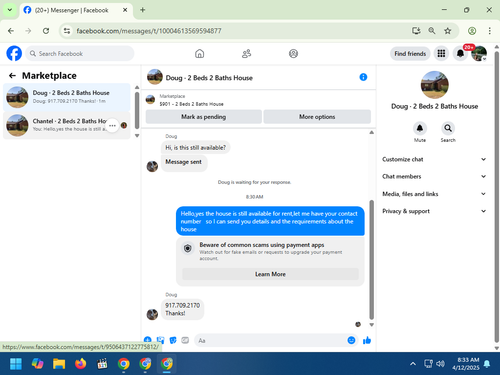Viewport: 500px width, 375px height.
Task: Open the notifications bell with 20+ badge
Action: click(460, 53)
